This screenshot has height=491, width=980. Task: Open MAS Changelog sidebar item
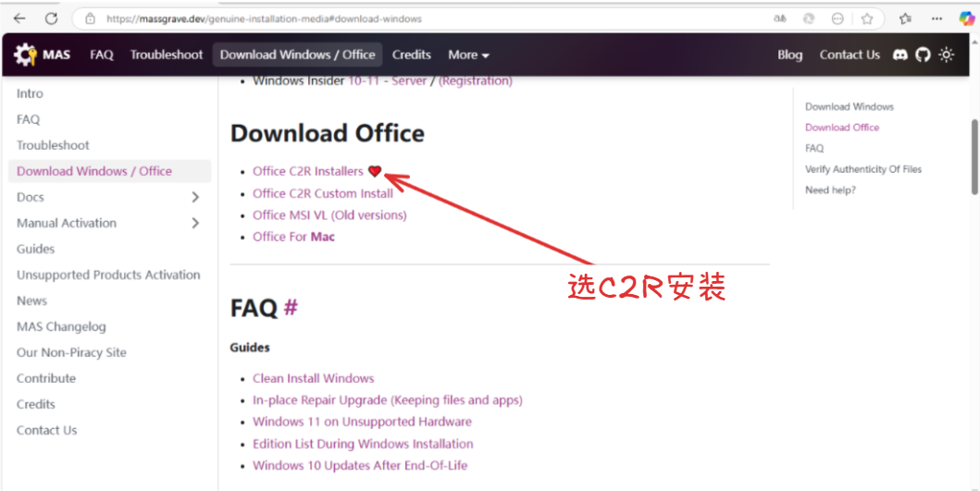61,326
